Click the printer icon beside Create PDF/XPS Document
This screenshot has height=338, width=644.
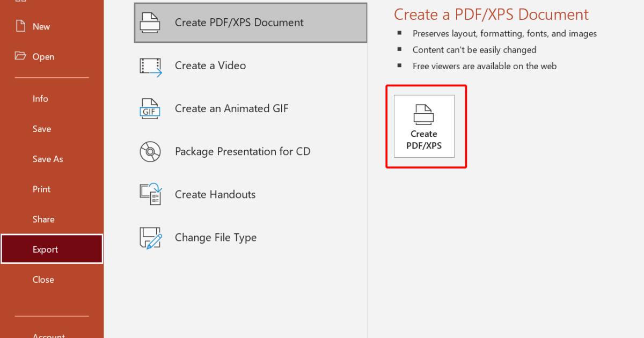point(151,23)
